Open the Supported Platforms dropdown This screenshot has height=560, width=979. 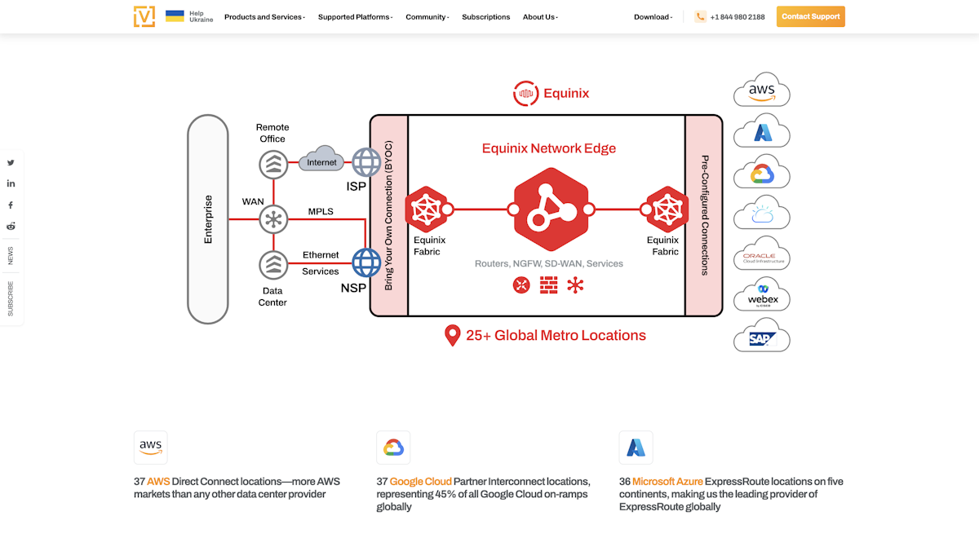click(x=355, y=16)
